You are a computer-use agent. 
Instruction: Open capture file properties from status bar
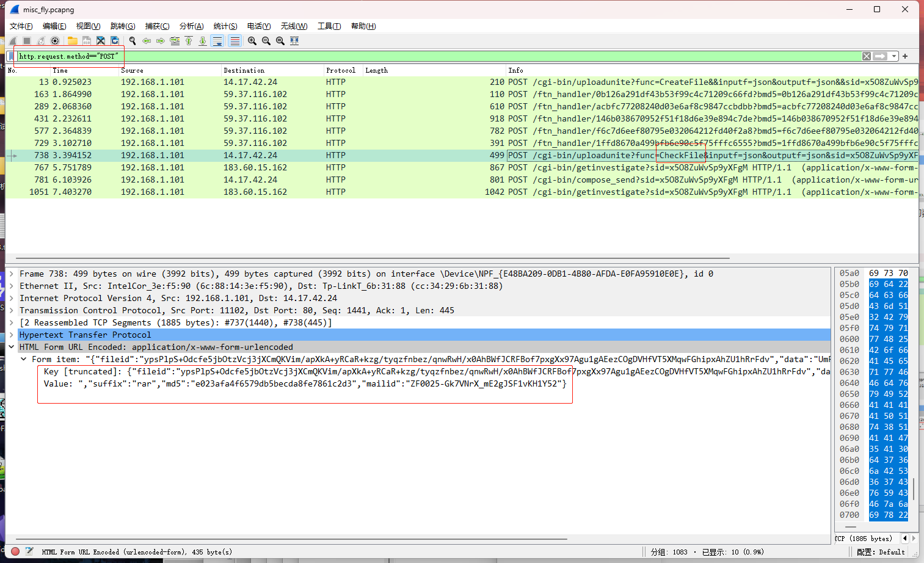29,551
